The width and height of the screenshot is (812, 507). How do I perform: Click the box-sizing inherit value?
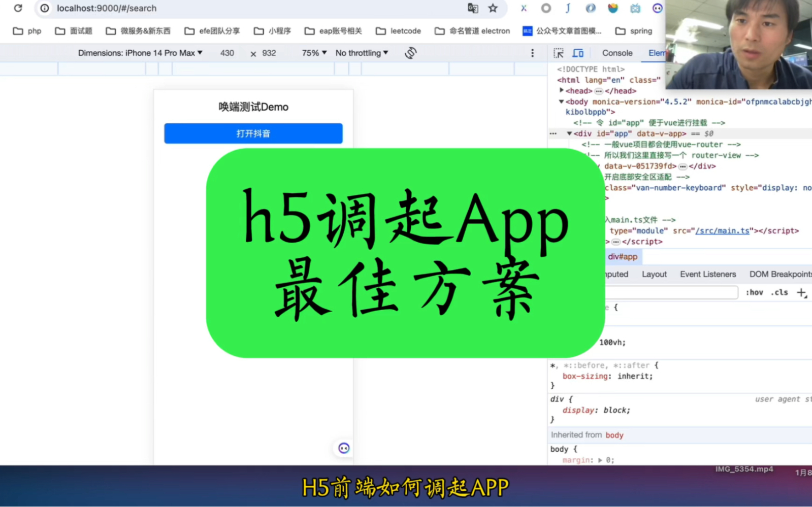(x=634, y=376)
